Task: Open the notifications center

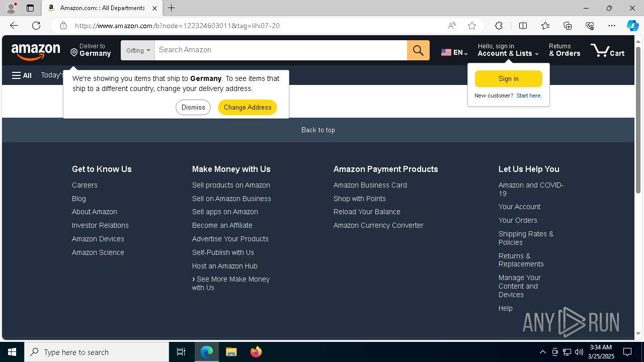Action: [627, 352]
